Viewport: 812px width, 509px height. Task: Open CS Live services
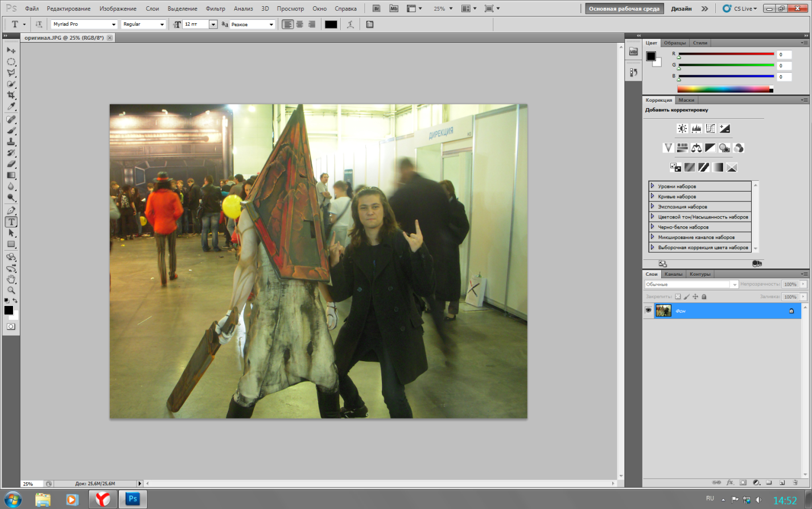[740, 9]
